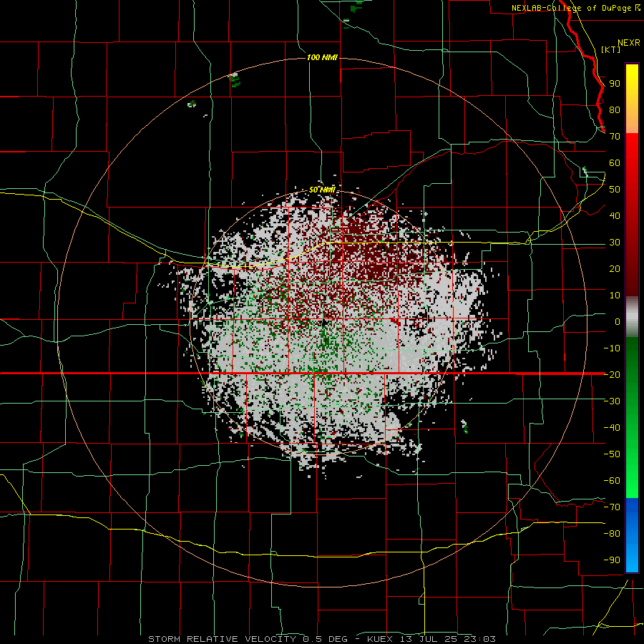Click the -50 label on the velocity scale
644x644 pixels.
pos(612,454)
